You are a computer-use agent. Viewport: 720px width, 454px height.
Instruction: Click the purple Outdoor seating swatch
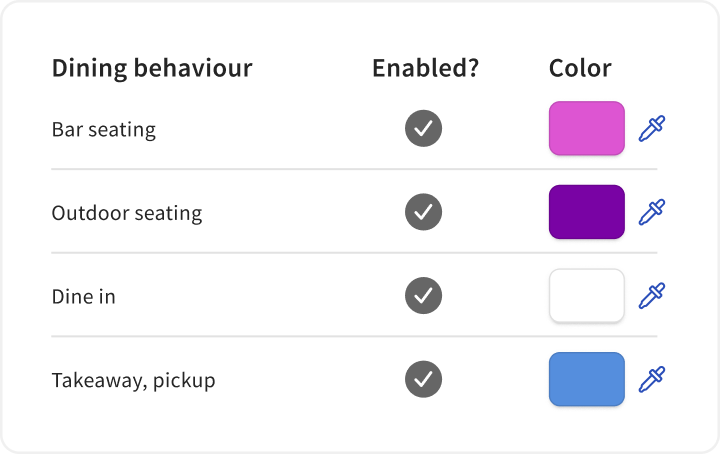pos(586,212)
